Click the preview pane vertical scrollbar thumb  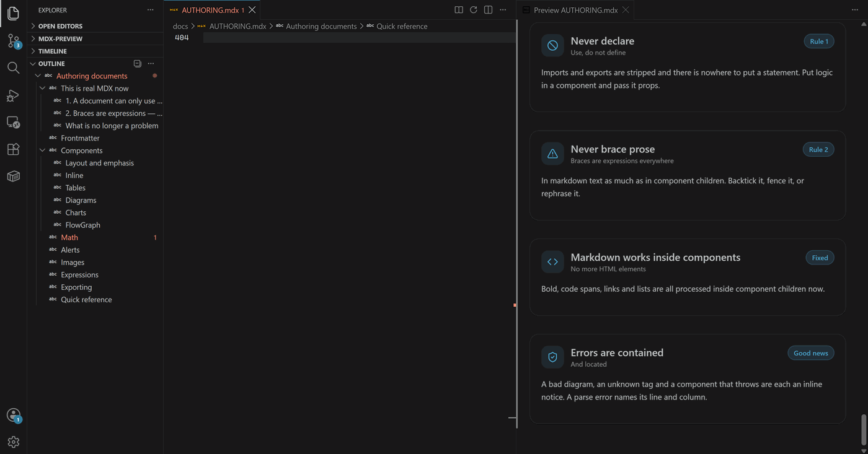point(864,429)
